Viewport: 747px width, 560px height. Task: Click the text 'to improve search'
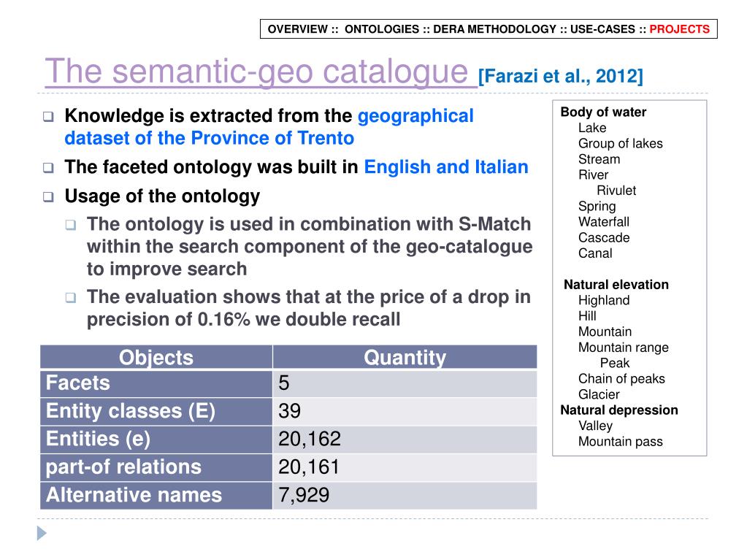[x=166, y=269]
